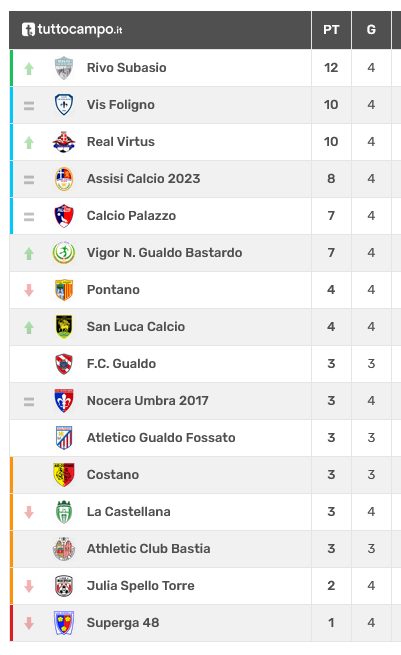
Task: Click the Rivo Subasio team crest
Action: pos(64,68)
